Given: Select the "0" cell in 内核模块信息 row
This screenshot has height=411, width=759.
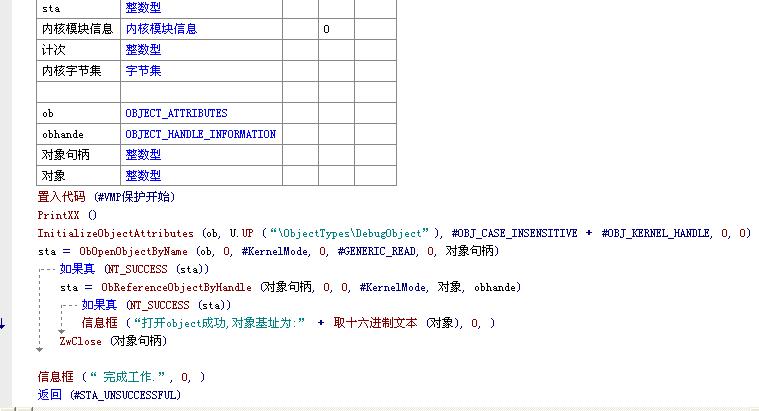Looking at the screenshot, I should click(x=336, y=29).
